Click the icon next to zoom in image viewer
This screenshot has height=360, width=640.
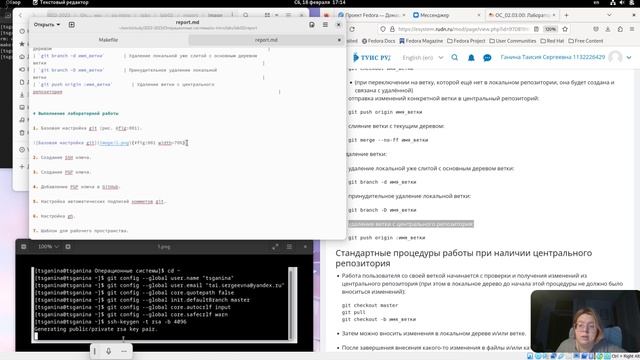coord(68,247)
